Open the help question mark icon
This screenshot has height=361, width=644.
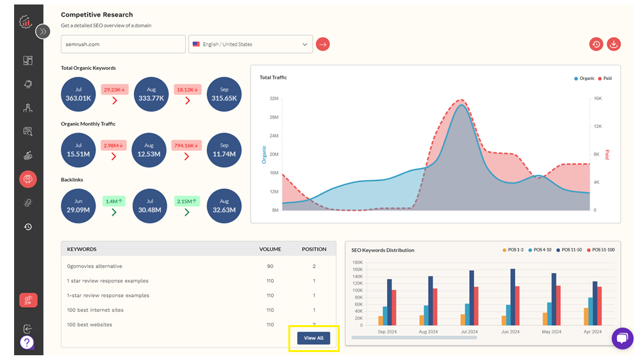[27, 342]
